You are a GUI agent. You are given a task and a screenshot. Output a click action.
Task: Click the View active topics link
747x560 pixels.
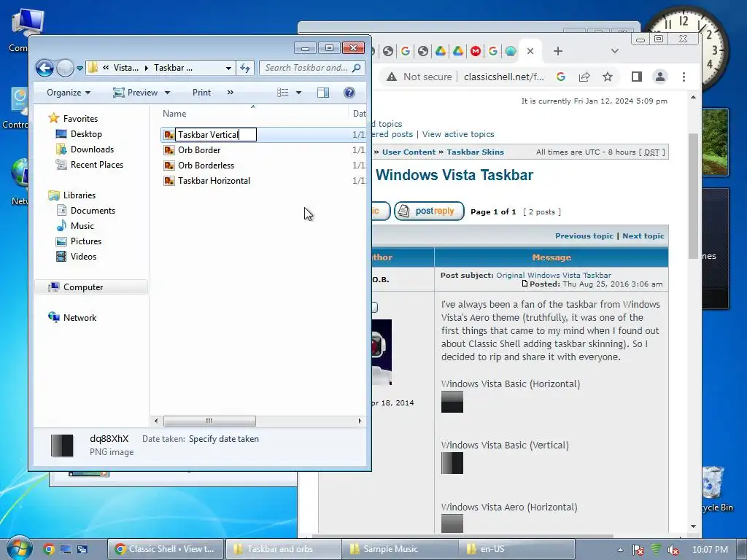(x=458, y=134)
